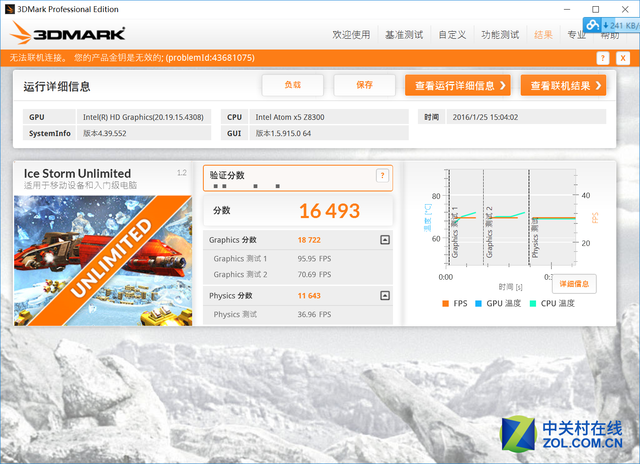Open 查看运行详细信息 with the chevron button
Viewport: 640px width, 464px height.
click(x=458, y=85)
